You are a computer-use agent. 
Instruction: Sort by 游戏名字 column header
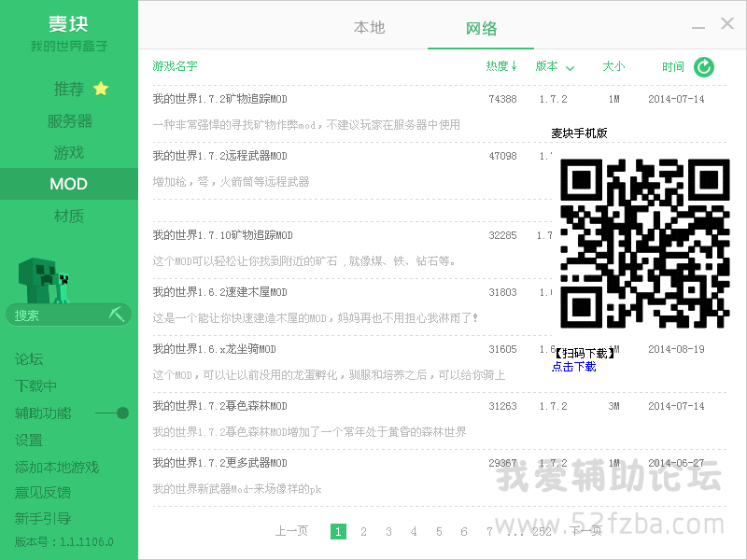[175, 66]
